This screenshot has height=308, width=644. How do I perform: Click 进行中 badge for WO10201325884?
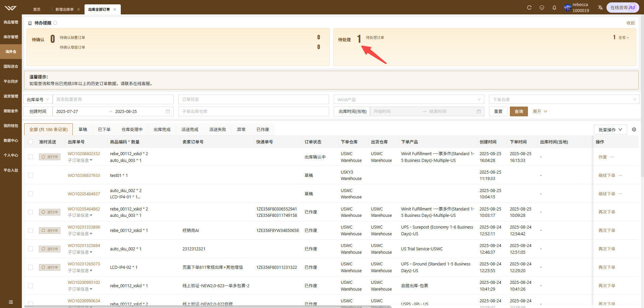click(x=50, y=249)
